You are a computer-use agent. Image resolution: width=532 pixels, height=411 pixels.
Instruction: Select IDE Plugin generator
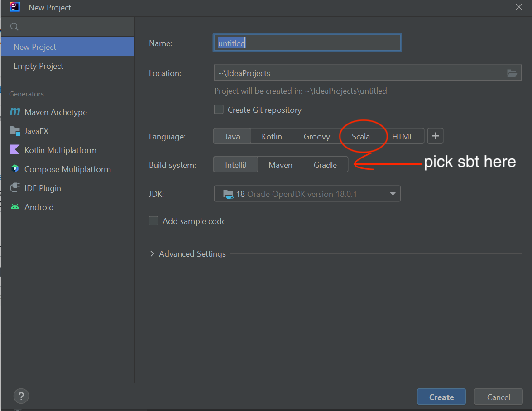point(68,188)
